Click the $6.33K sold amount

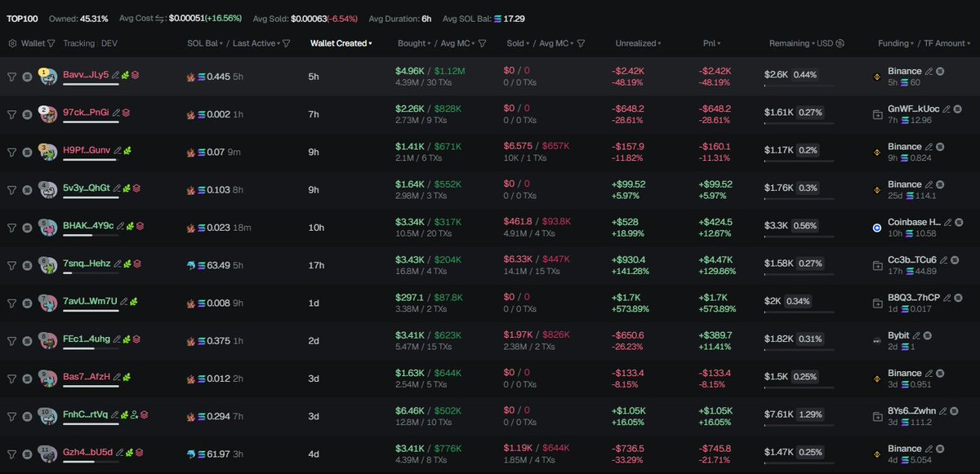[519, 259]
